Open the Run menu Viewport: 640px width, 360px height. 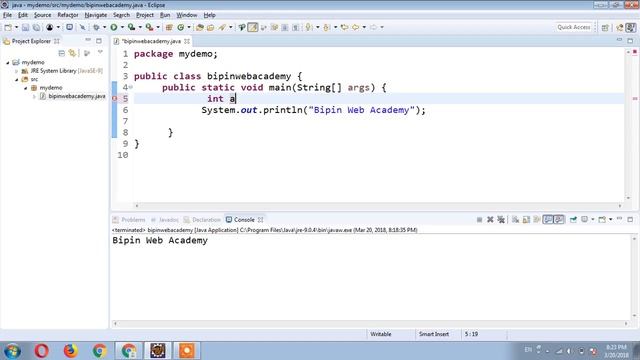165,15
